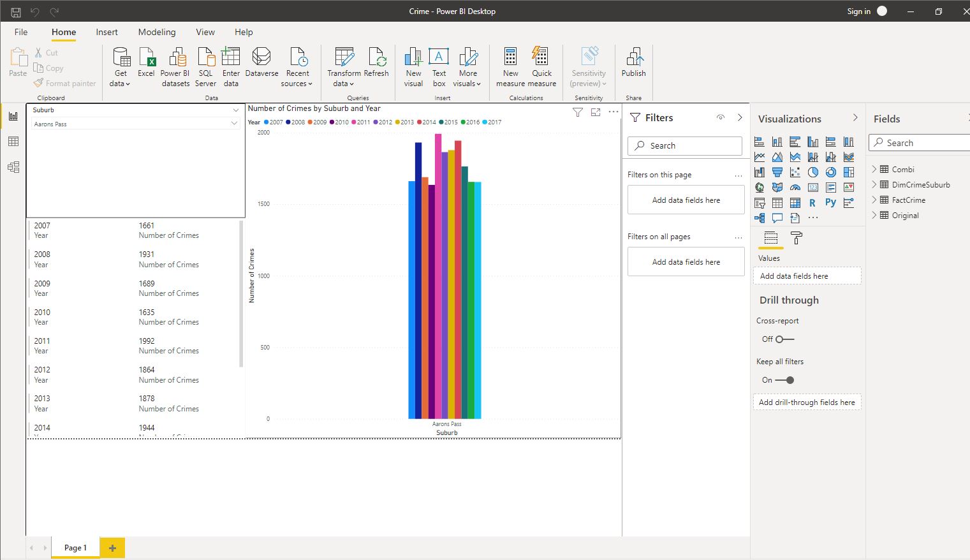Expand the Combi table in Fields
The height and width of the screenshot is (560, 970).
pos(874,169)
